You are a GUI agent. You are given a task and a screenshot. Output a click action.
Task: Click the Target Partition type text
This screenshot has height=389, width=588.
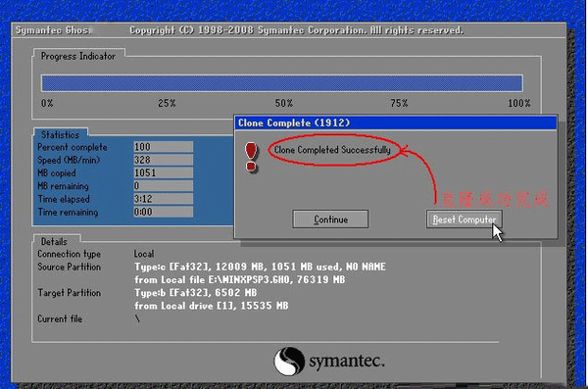click(x=195, y=293)
